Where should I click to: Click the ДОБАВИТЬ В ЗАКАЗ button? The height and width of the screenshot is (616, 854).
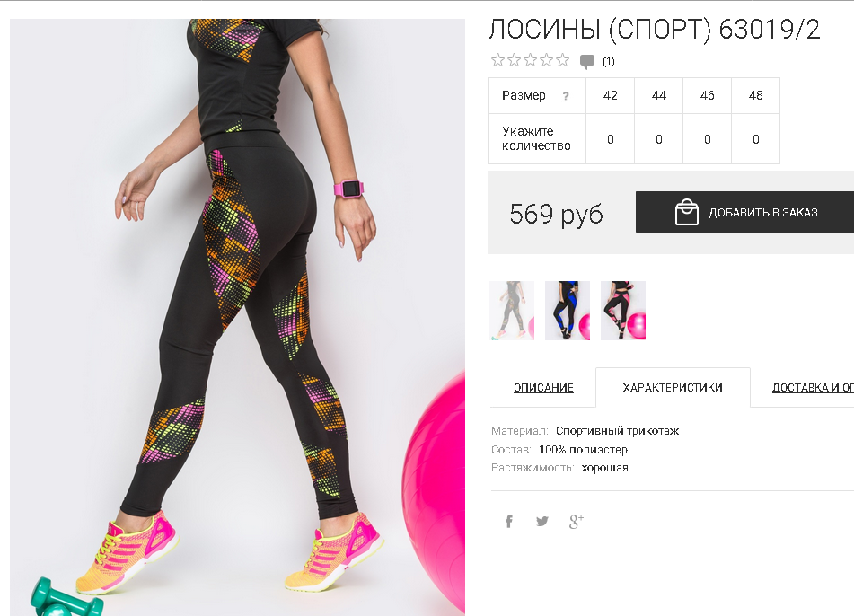point(744,212)
